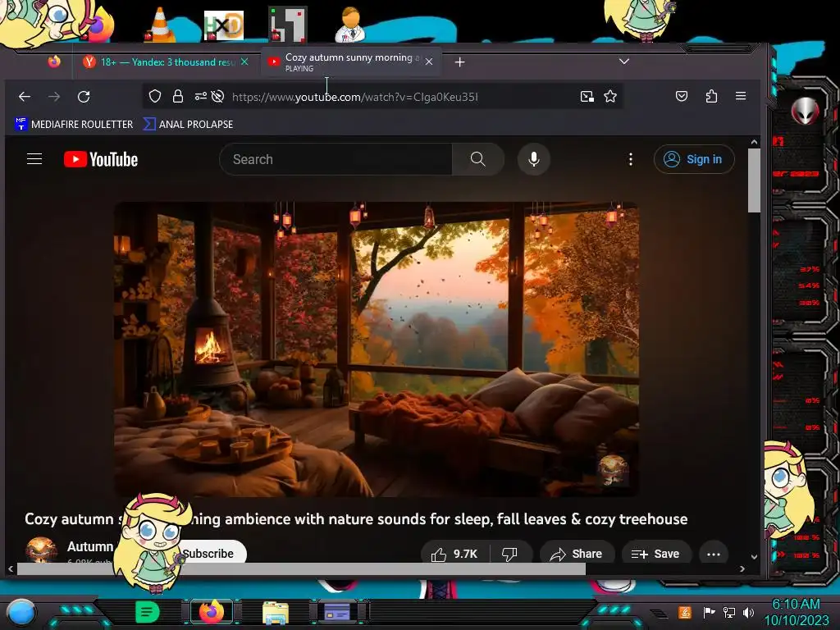Close the Cozy autumn YouTube tab
Image resolution: width=840 pixels, height=630 pixels.
[x=429, y=62]
